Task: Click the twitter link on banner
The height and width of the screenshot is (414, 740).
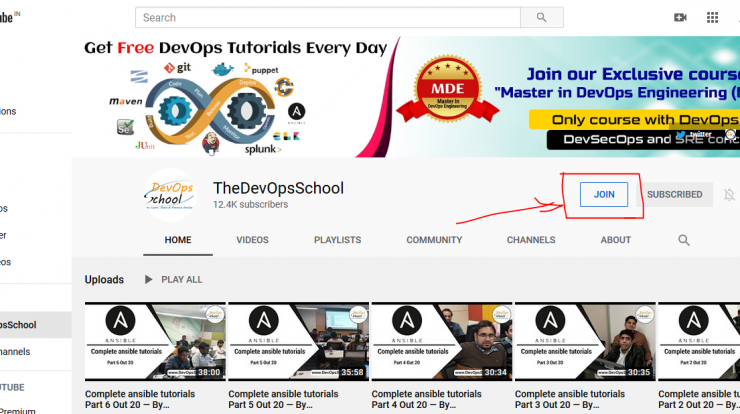Action: tap(695, 134)
